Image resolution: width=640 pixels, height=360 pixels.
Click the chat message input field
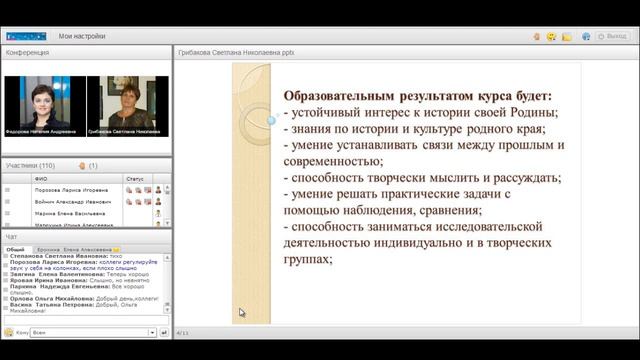[x=86, y=320]
